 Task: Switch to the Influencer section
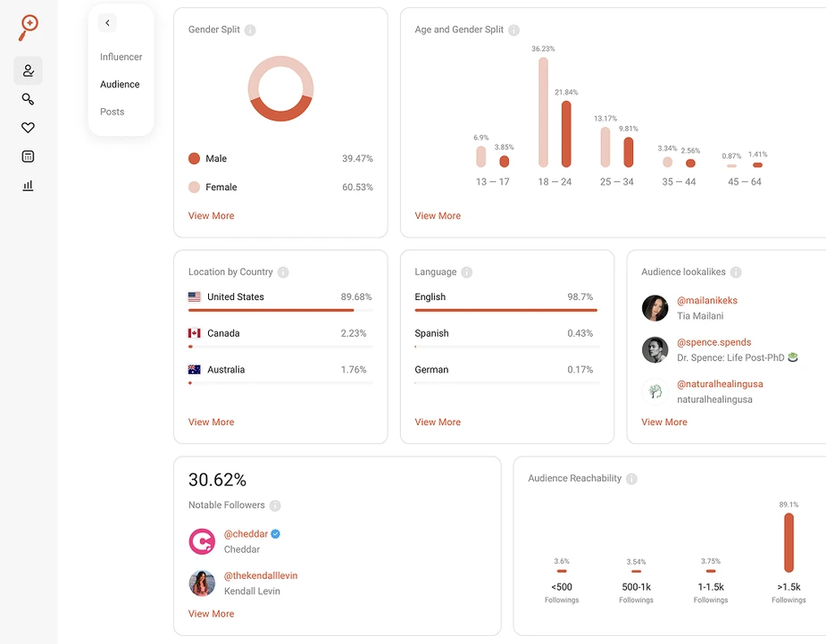tap(121, 56)
